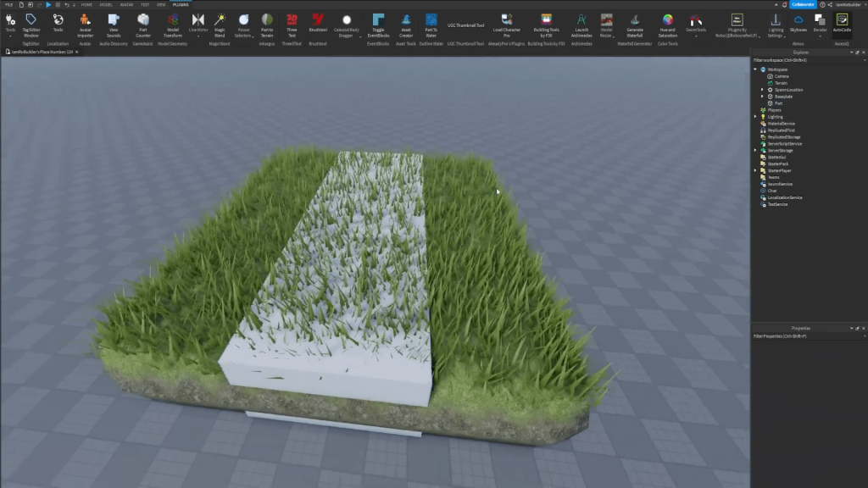Viewport: 868px width, 488px height.
Task: Open Hue and Saturation color tool
Action: 668,25
